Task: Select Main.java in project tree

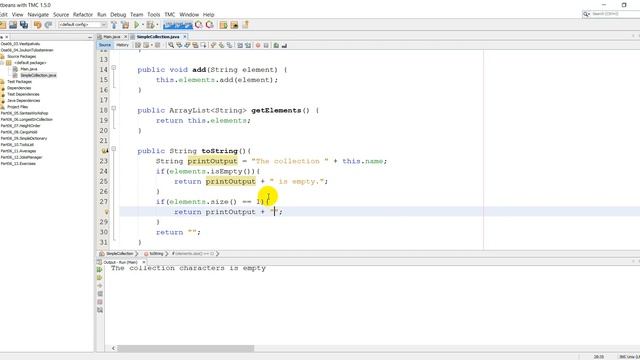Action: point(29,69)
